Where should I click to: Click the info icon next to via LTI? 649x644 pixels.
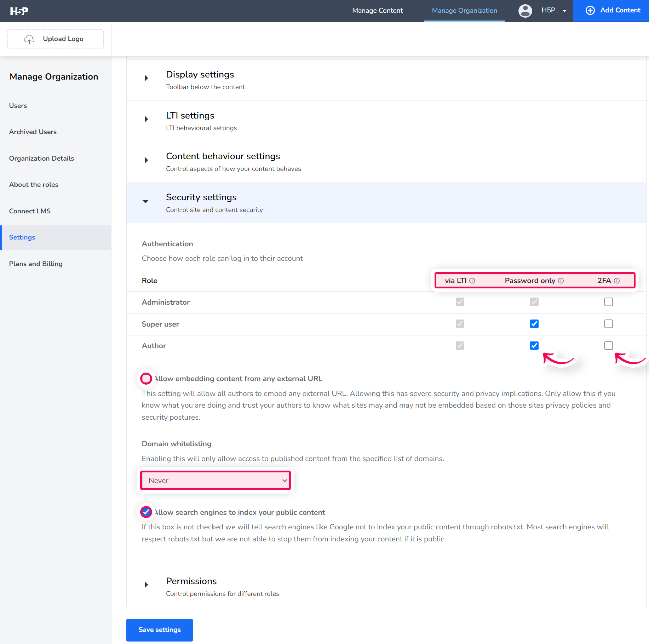(x=473, y=281)
